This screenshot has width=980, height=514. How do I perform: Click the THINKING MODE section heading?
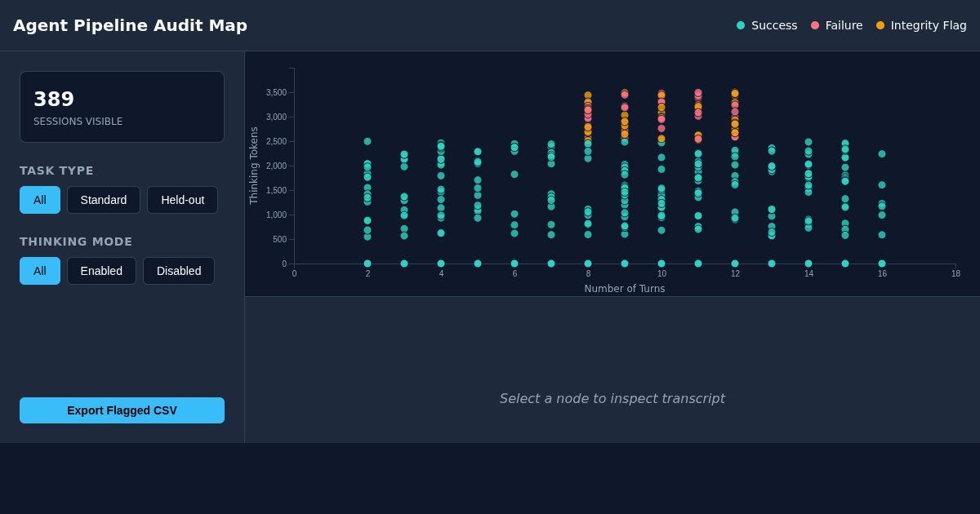point(76,241)
